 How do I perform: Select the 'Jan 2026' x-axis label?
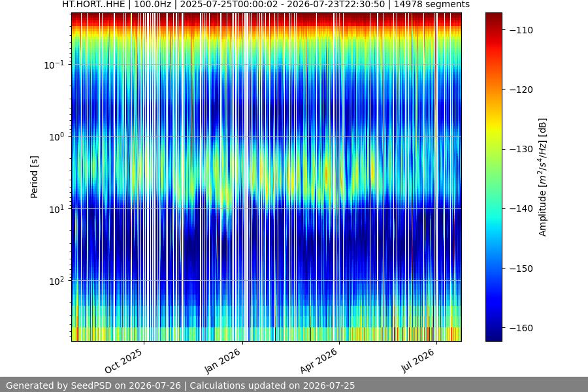point(222,361)
